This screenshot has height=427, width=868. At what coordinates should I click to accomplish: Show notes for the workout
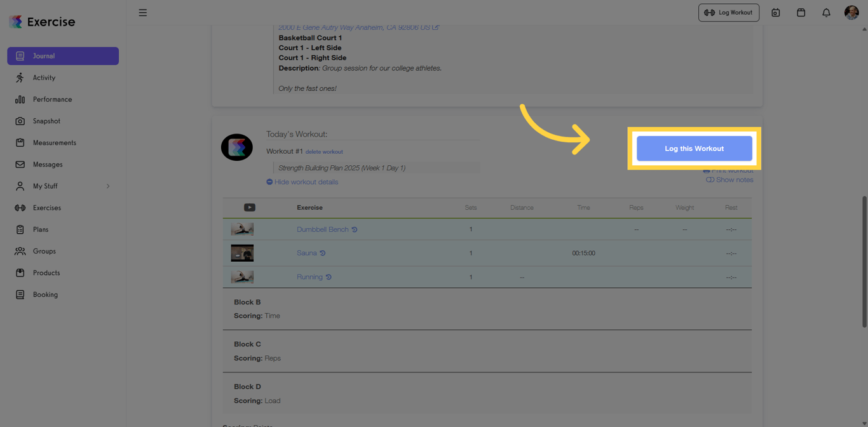click(x=729, y=180)
